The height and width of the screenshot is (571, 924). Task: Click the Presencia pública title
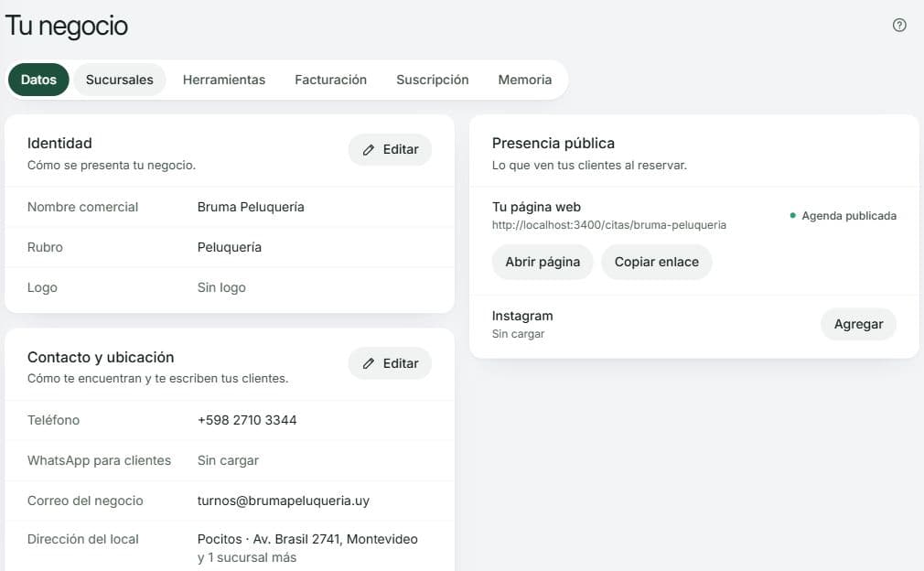click(553, 143)
